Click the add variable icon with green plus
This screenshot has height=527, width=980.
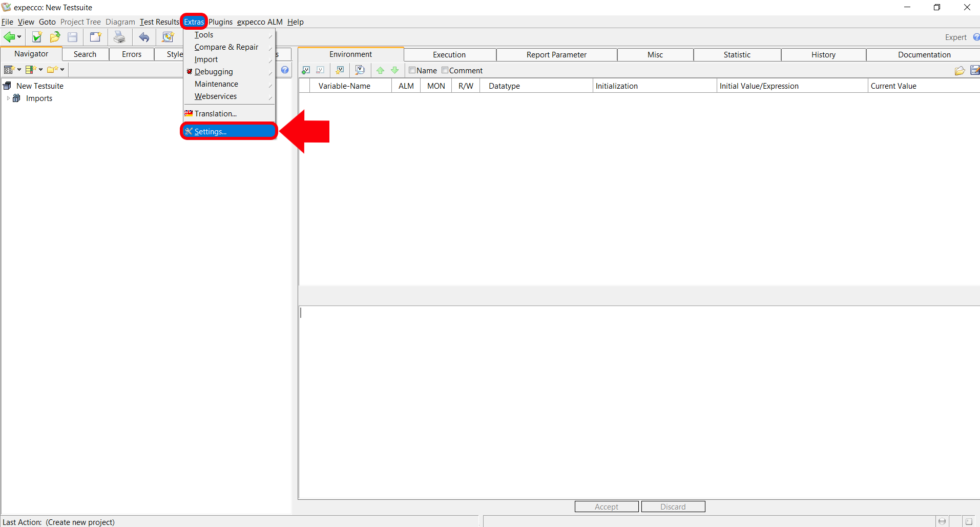306,70
